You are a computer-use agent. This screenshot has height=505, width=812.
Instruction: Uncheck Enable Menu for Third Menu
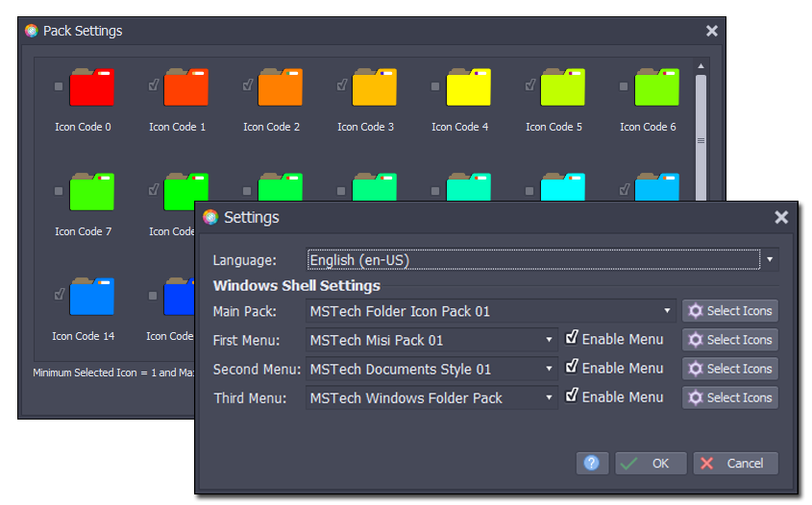(x=572, y=397)
